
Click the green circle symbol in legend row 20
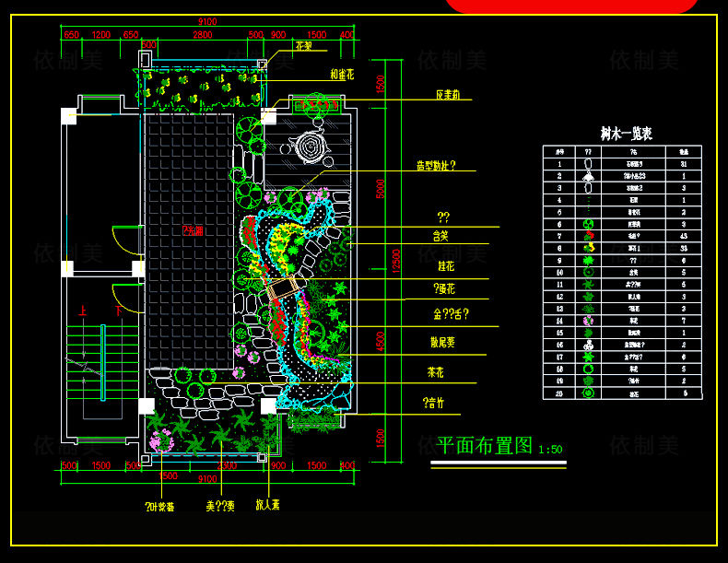tap(588, 393)
